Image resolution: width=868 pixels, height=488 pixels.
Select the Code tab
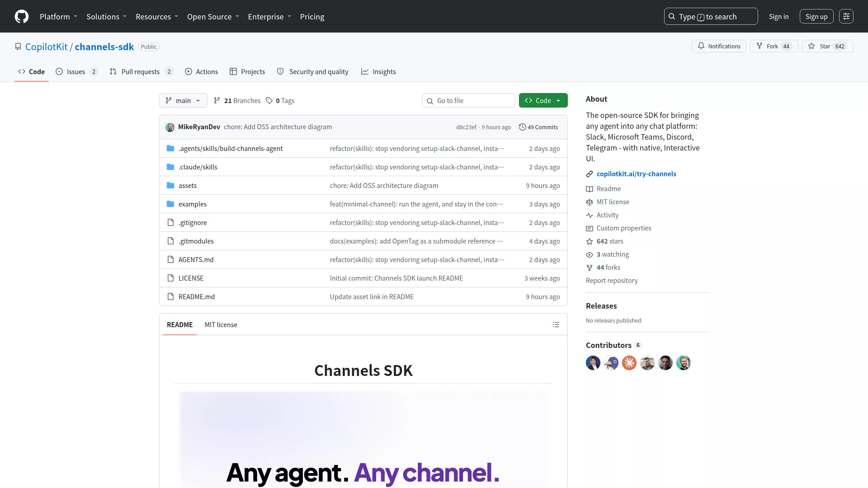point(31,72)
